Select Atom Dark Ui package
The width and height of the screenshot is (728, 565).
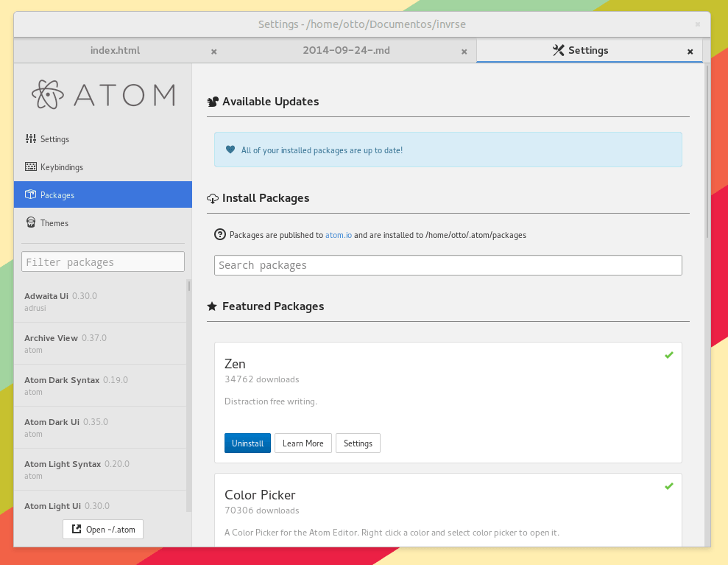(100, 427)
